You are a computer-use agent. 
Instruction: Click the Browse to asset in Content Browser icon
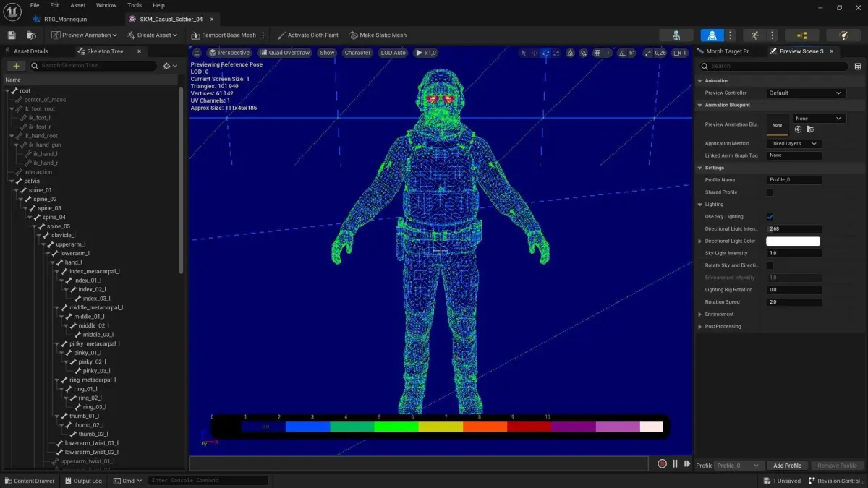click(x=31, y=35)
